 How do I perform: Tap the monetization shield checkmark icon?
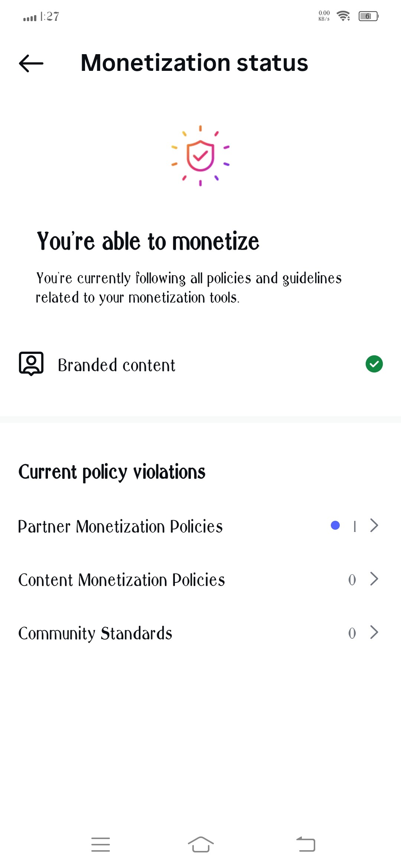click(200, 156)
